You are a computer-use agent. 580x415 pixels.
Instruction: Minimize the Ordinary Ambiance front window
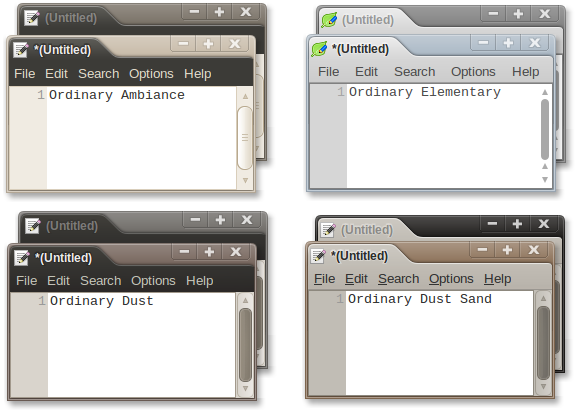(183, 44)
